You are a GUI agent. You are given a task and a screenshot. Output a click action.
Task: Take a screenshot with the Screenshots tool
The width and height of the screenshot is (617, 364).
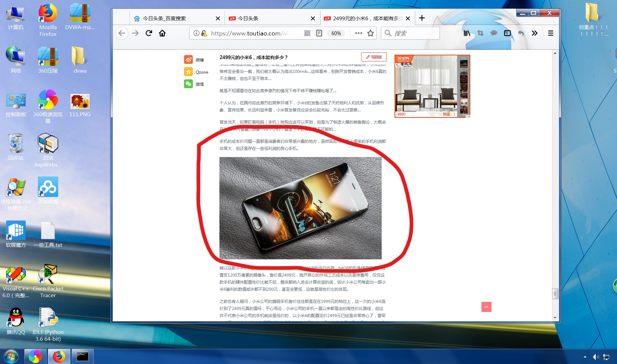point(480,33)
